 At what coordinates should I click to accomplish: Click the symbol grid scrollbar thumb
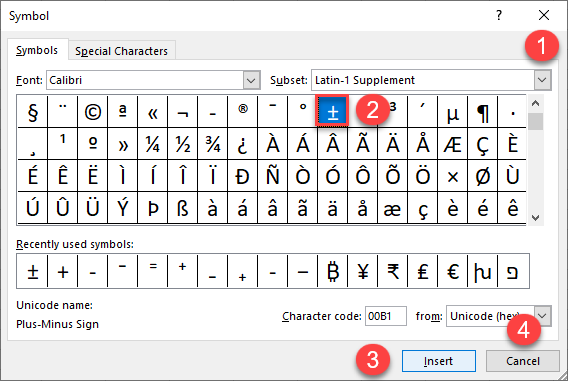click(535, 121)
